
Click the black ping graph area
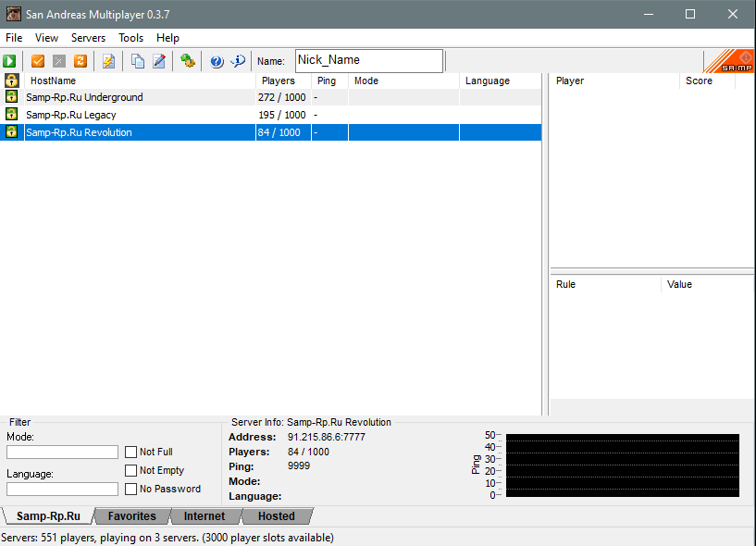pos(623,465)
